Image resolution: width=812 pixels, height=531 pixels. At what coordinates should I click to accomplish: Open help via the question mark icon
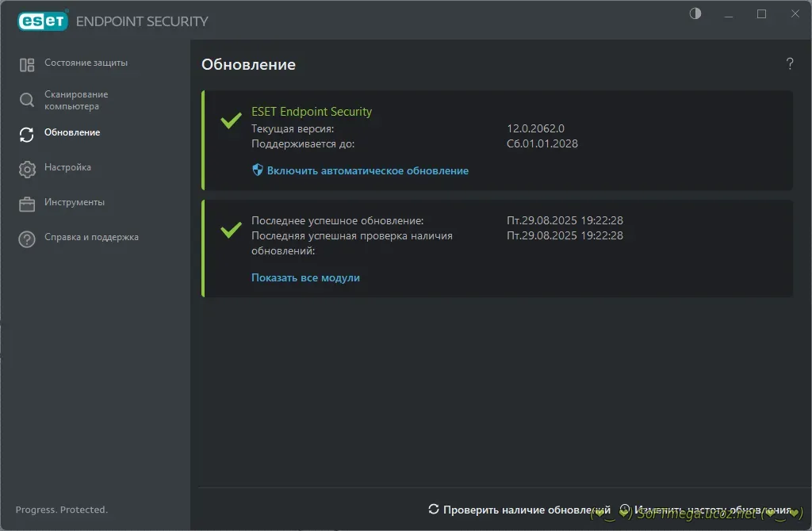click(789, 64)
